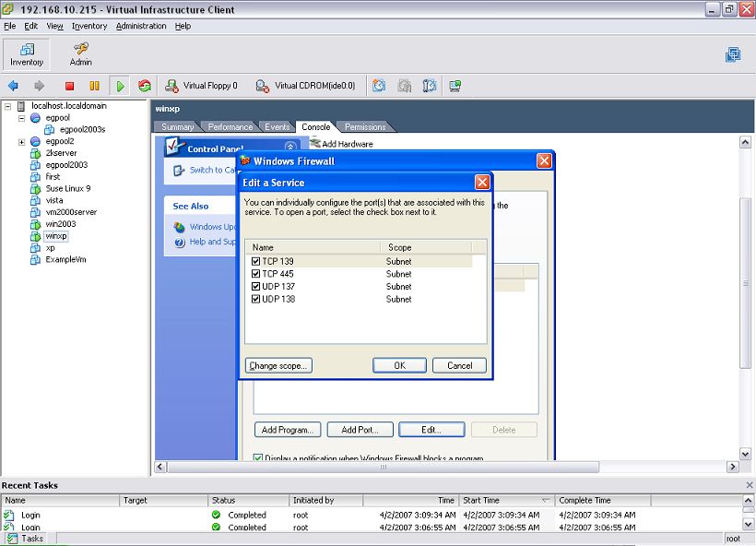Click the Start Time column sort arrow

coord(545,500)
